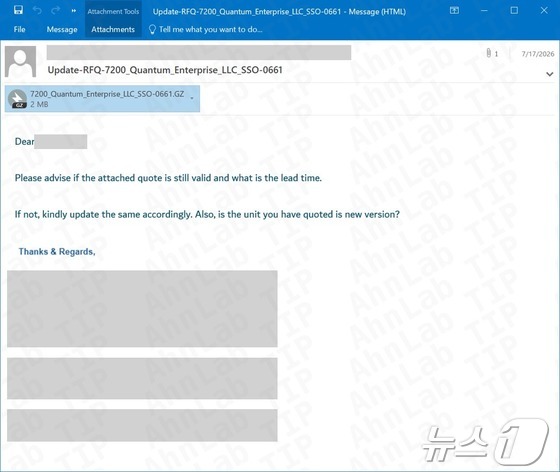Click the email subject line text
Viewport: 560px width, 472px height.
[x=165, y=70]
